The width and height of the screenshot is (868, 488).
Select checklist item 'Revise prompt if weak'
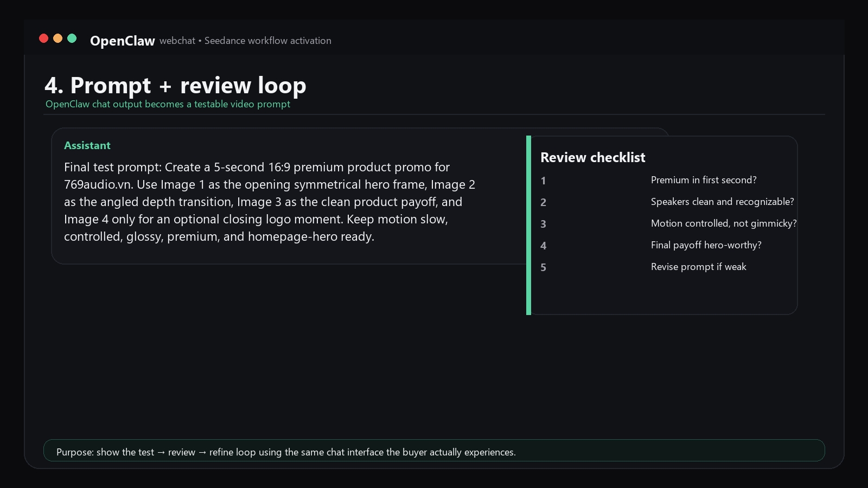(x=699, y=267)
